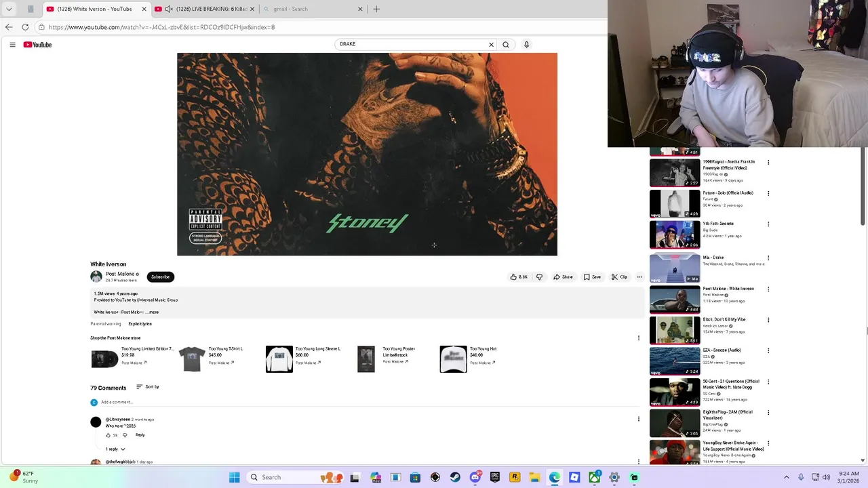Close the gmail - Search tab
The height and width of the screenshot is (488, 868).
(x=360, y=9)
